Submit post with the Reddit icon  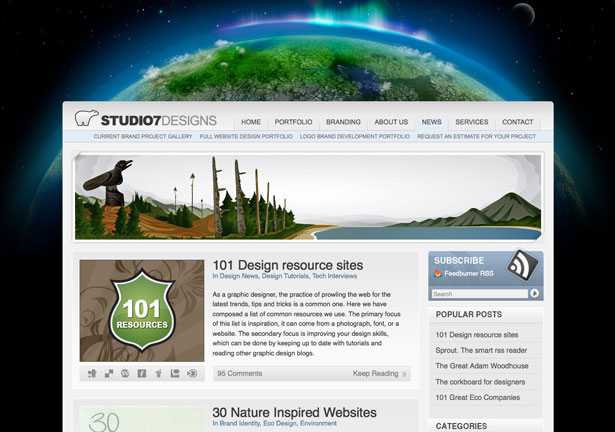point(158,374)
